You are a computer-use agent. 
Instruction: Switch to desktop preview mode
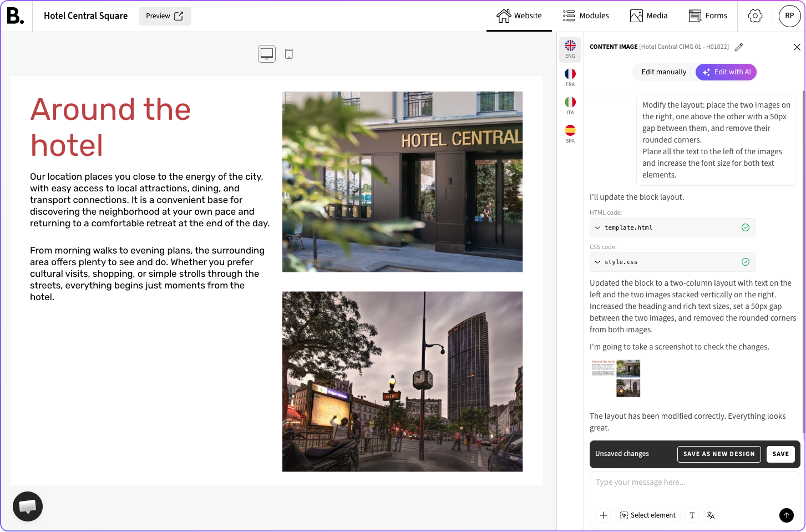[x=267, y=54]
